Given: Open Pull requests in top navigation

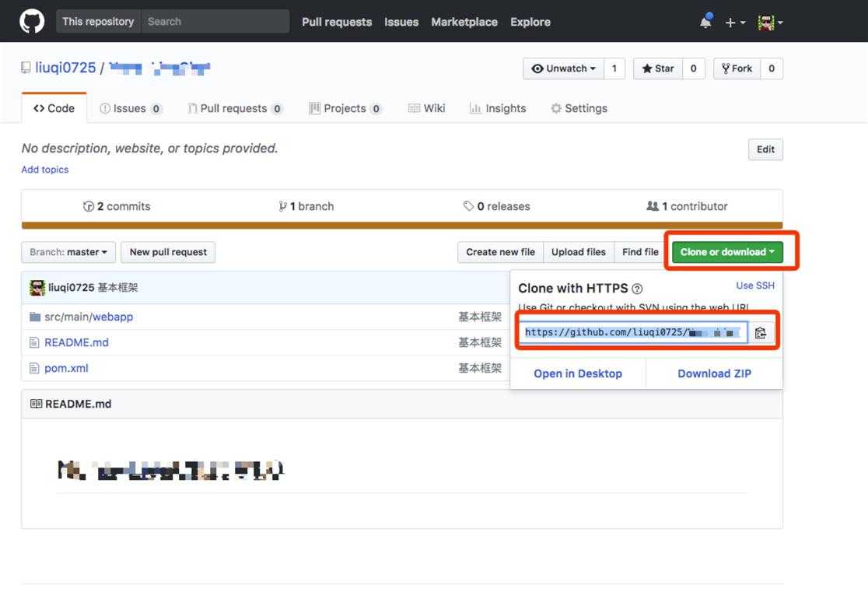Looking at the screenshot, I should (337, 22).
